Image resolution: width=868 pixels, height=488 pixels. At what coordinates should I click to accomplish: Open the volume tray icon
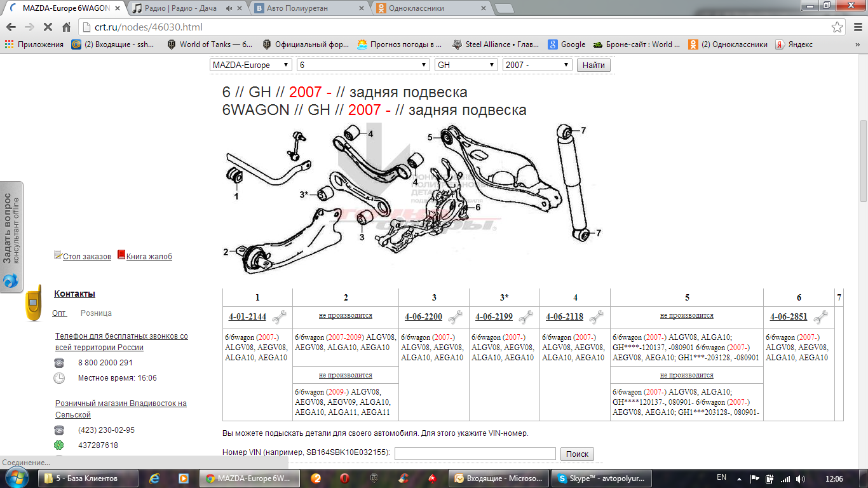[x=801, y=478]
